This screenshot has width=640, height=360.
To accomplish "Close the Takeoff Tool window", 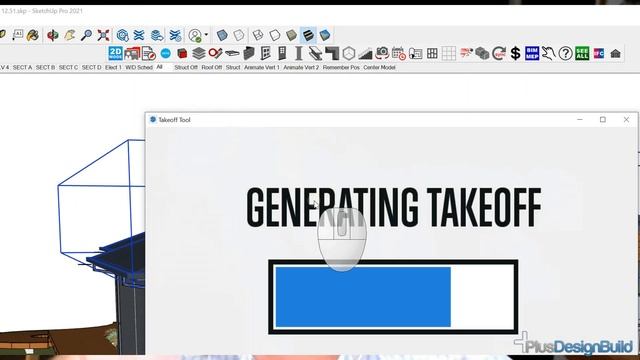I will [x=626, y=120].
